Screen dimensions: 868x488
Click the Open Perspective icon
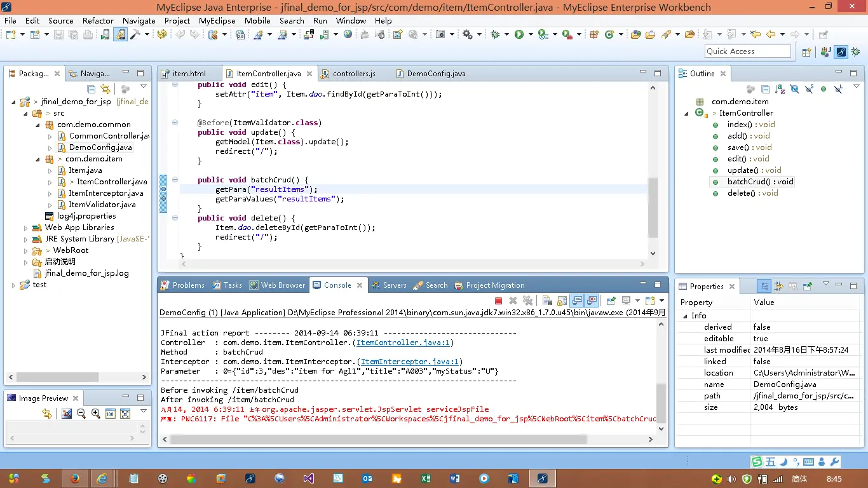(x=806, y=52)
